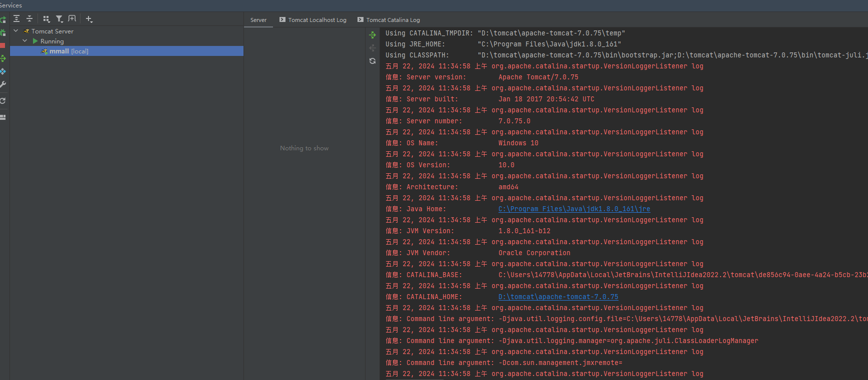The height and width of the screenshot is (380, 868).
Task: Click the green Deploy All icon beside console
Action: (x=372, y=35)
